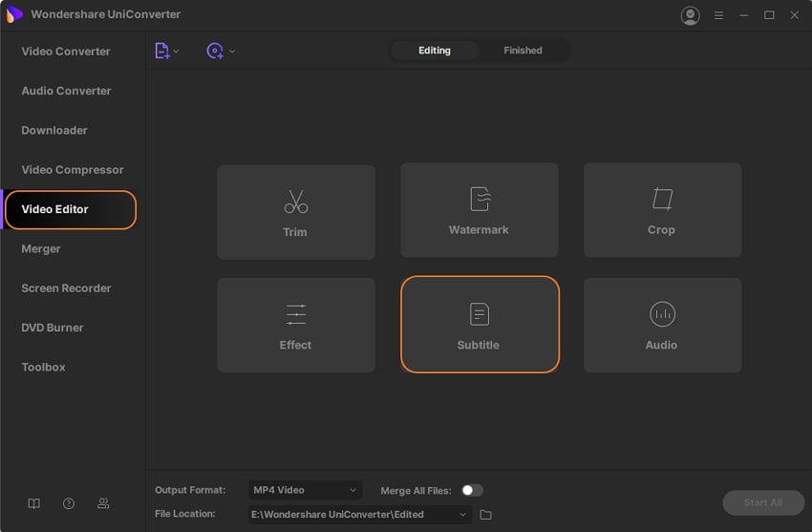Click the Trim scissors icon
The width and height of the screenshot is (812, 532).
coord(296,202)
